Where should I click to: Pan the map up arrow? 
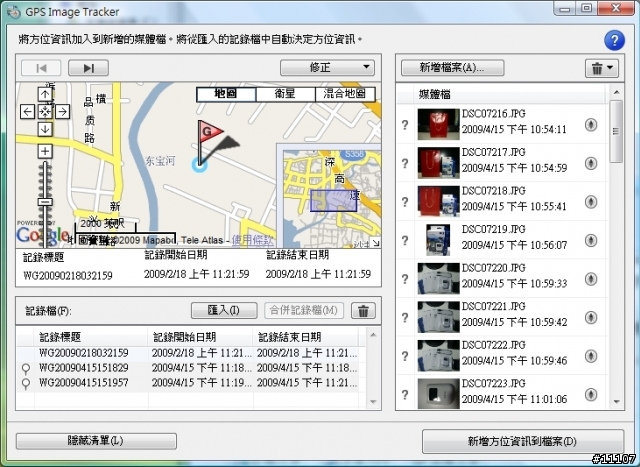click(45, 94)
